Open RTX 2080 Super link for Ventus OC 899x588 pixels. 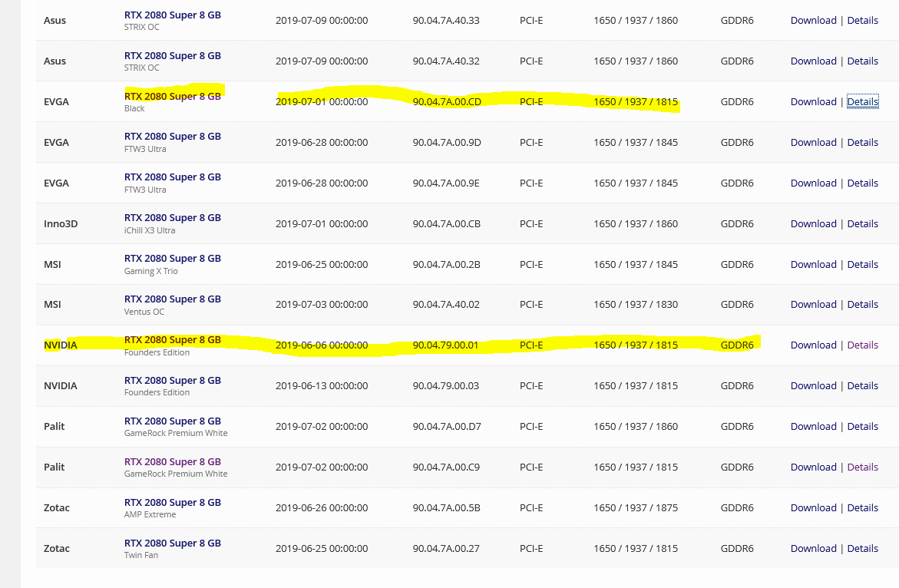tap(173, 299)
